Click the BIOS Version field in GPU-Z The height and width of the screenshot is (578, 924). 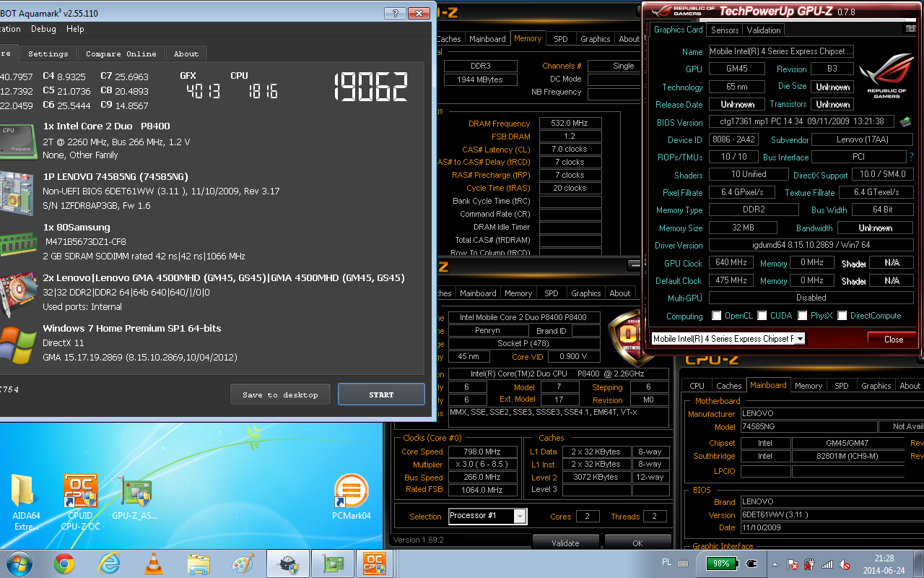801,122
